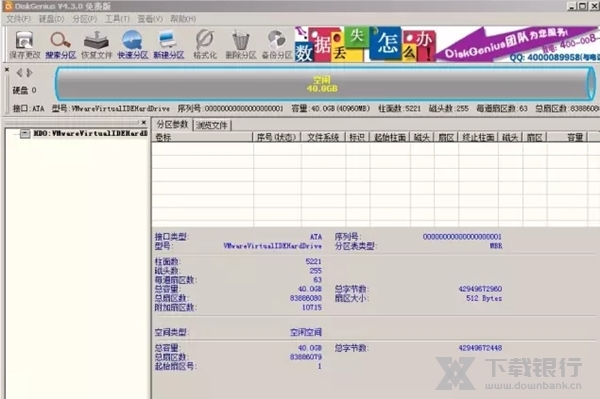Open Backup Partition (备份分区) tool
Image resolution: width=600 pixels, height=399 pixels.
277,45
